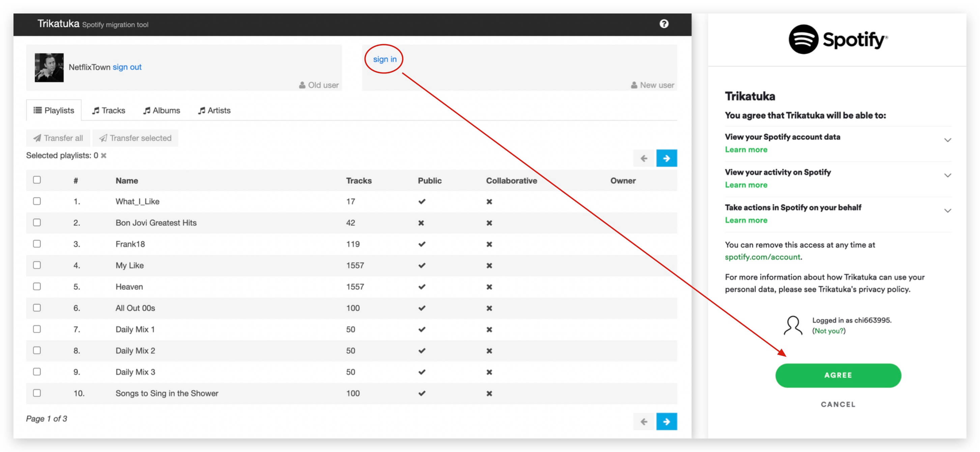
Task: Click the Transfer all button
Action: coord(58,138)
